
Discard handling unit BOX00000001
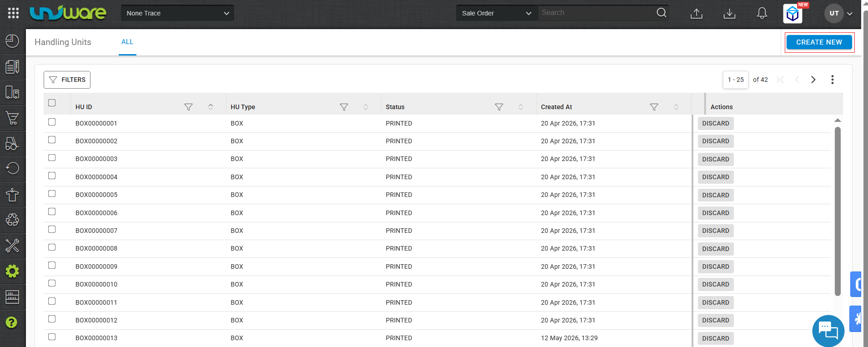716,123
